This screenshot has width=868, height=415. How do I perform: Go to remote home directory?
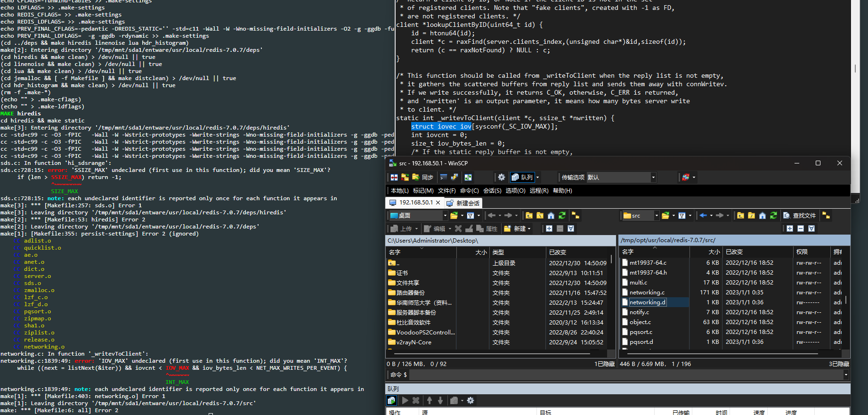[762, 215]
